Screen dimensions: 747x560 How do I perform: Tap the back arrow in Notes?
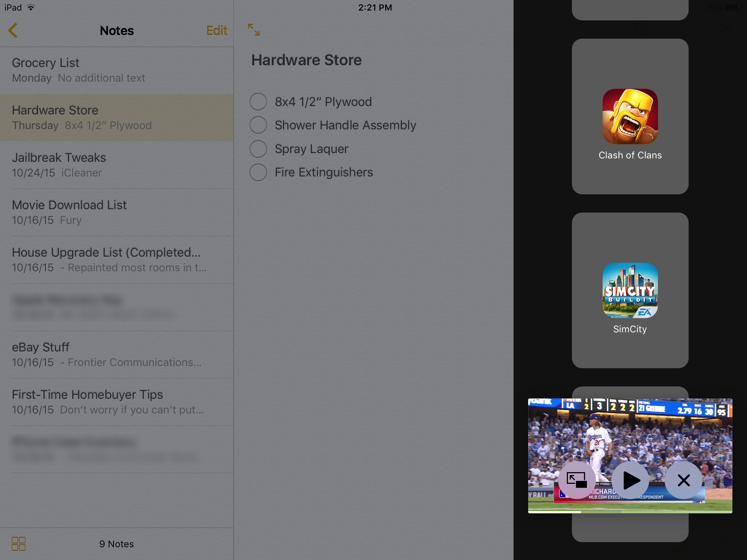tap(13, 31)
